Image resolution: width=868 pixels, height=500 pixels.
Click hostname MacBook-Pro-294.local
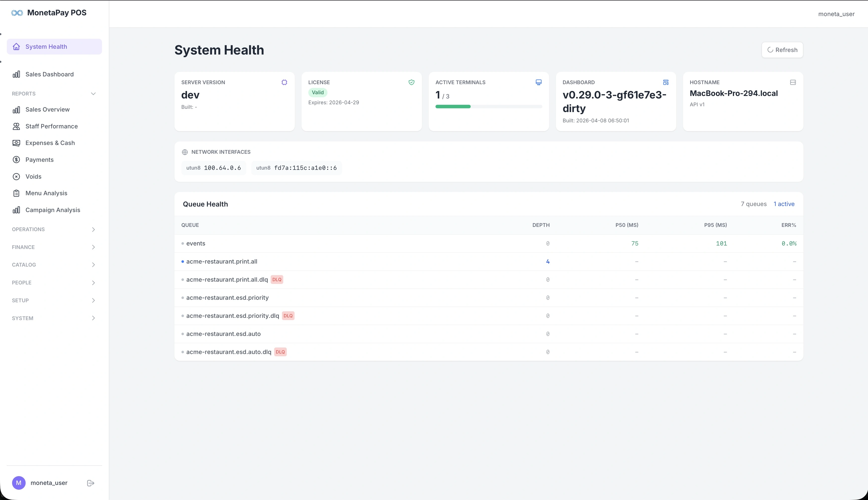(x=733, y=93)
